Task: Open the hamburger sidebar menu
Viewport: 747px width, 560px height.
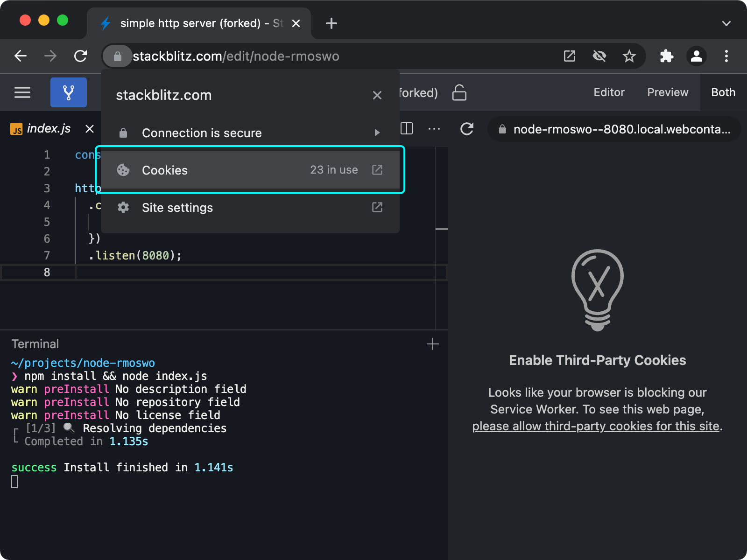Action: pos(22,92)
